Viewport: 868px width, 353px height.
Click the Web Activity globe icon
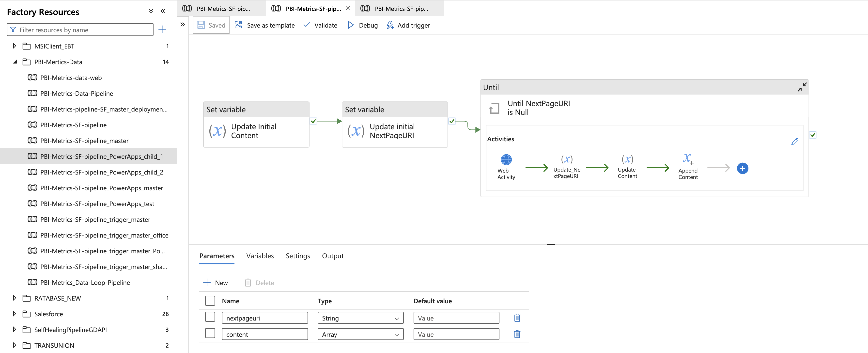point(506,160)
